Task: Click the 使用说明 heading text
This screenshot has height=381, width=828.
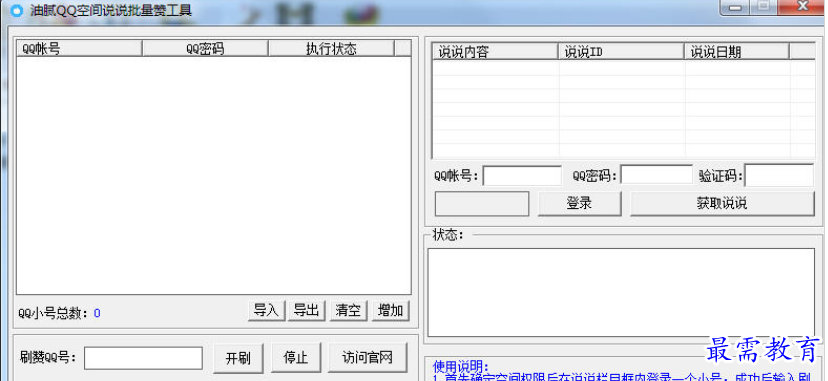Action: [x=460, y=366]
